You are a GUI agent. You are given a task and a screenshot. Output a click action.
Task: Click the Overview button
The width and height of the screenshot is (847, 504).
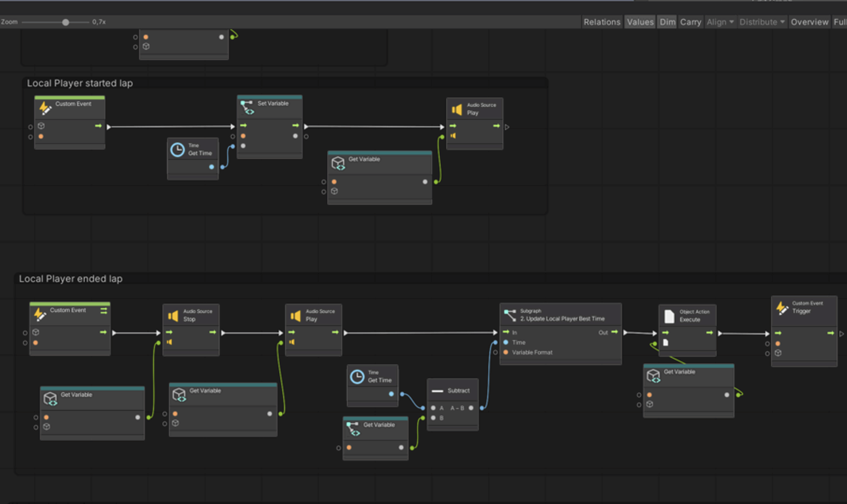[x=809, y=22]
